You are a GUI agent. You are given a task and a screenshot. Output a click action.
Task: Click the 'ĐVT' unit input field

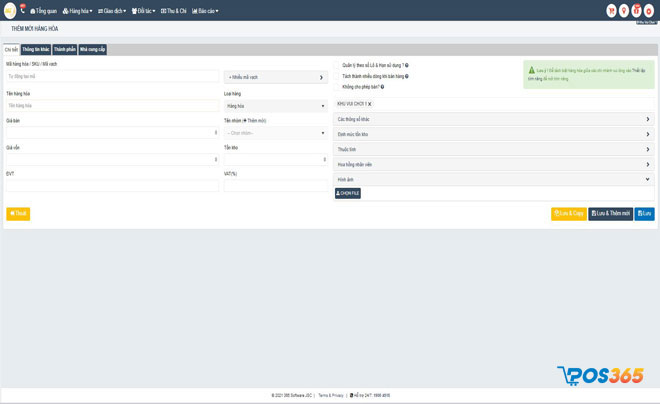[112, 186]
